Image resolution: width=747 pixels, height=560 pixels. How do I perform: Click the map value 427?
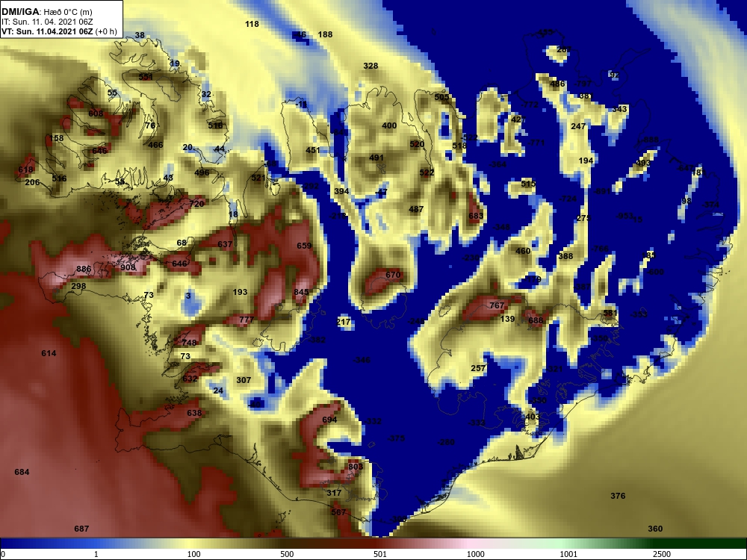518,119
